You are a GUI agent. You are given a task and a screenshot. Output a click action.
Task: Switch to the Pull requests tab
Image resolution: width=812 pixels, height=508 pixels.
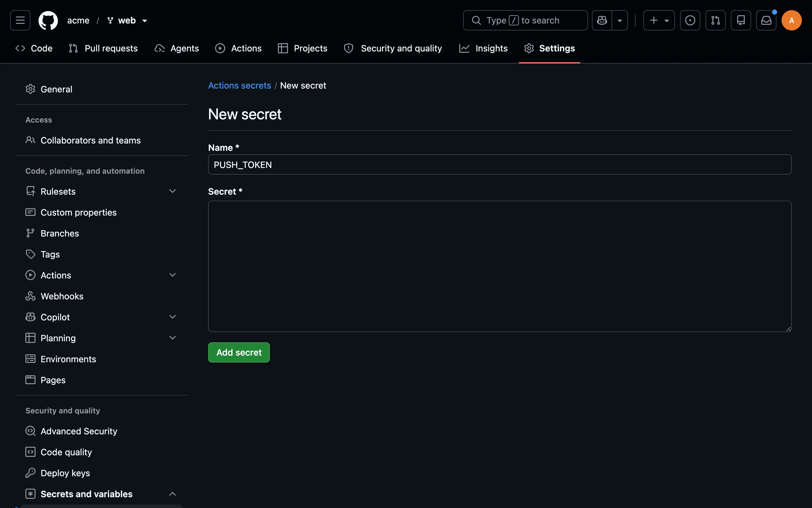[x=103, y=48]
